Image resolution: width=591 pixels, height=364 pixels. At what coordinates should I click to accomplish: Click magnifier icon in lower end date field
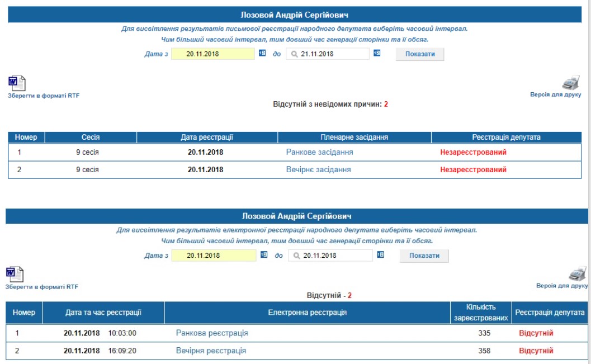coord(297,256)
